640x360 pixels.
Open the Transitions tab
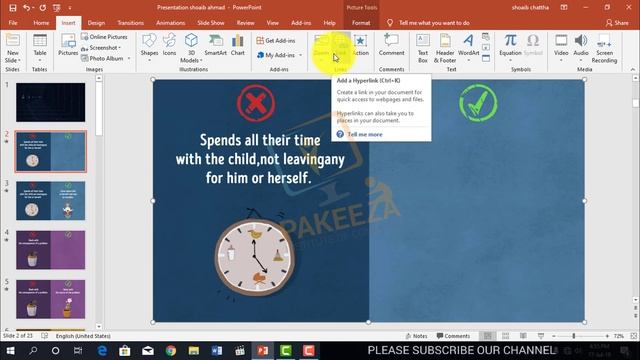point(130,23)
